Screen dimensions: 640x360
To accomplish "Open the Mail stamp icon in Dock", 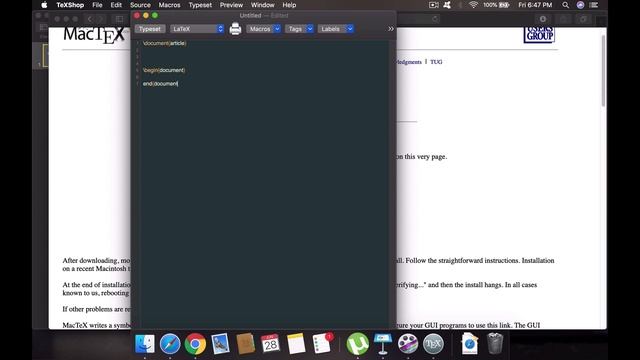I will [220, 343].
